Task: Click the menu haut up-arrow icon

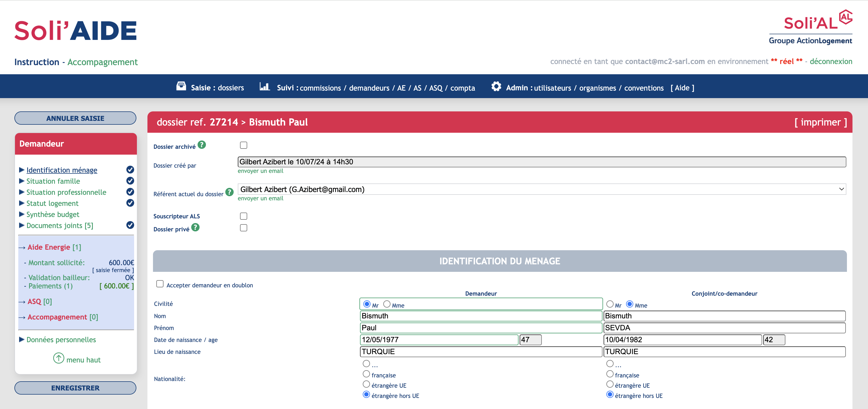Action: [59, 358]
